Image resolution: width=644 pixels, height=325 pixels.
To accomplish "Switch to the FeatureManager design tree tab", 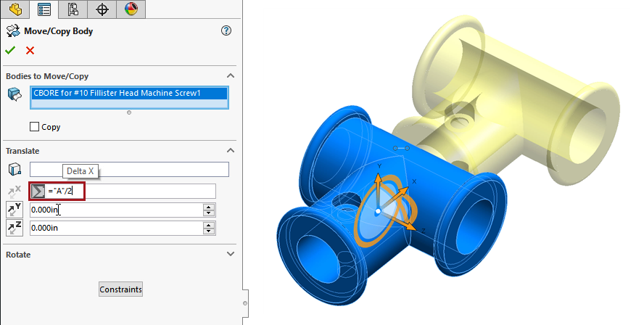I will (15, 9).
